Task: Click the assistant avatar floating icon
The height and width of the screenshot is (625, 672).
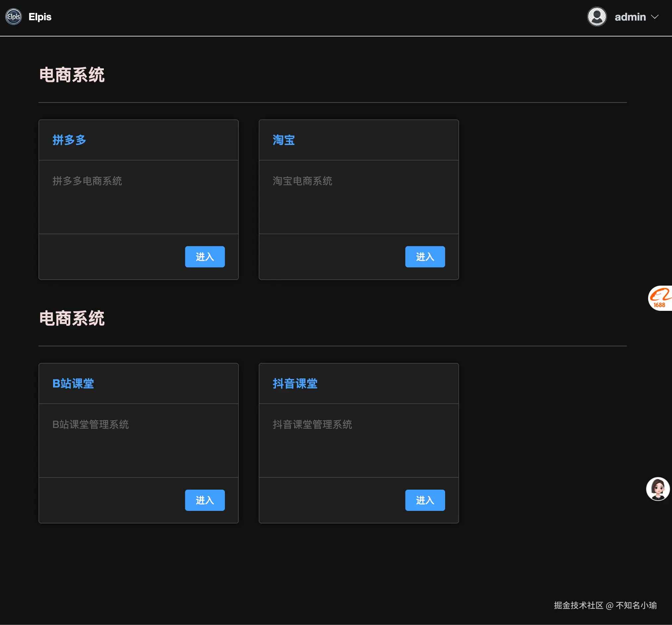Action: [657, 489]
